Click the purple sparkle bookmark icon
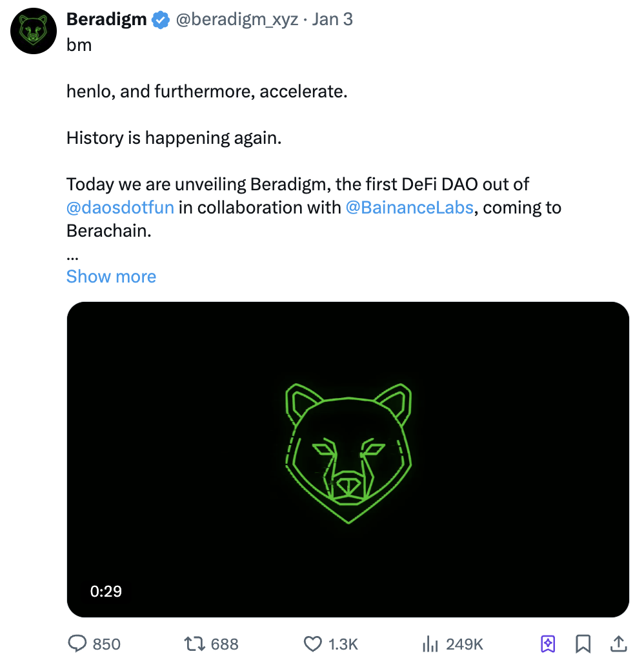 tap(547, 643)
